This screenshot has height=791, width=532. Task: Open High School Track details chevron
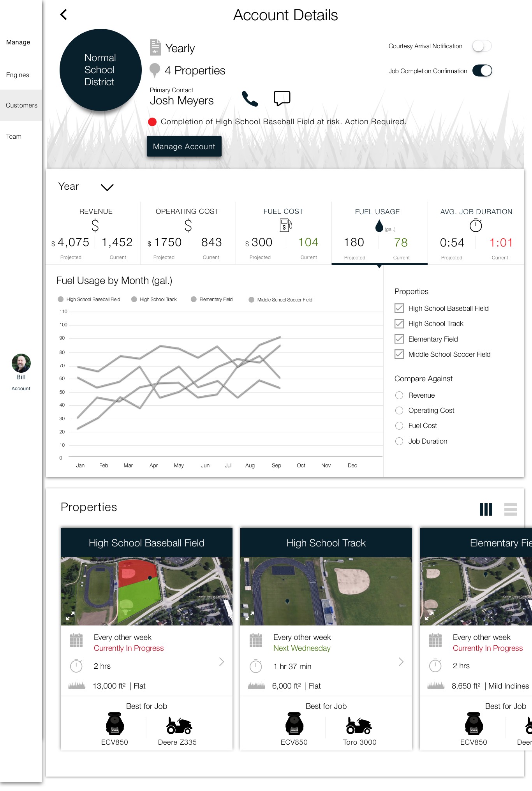(401, 662)
